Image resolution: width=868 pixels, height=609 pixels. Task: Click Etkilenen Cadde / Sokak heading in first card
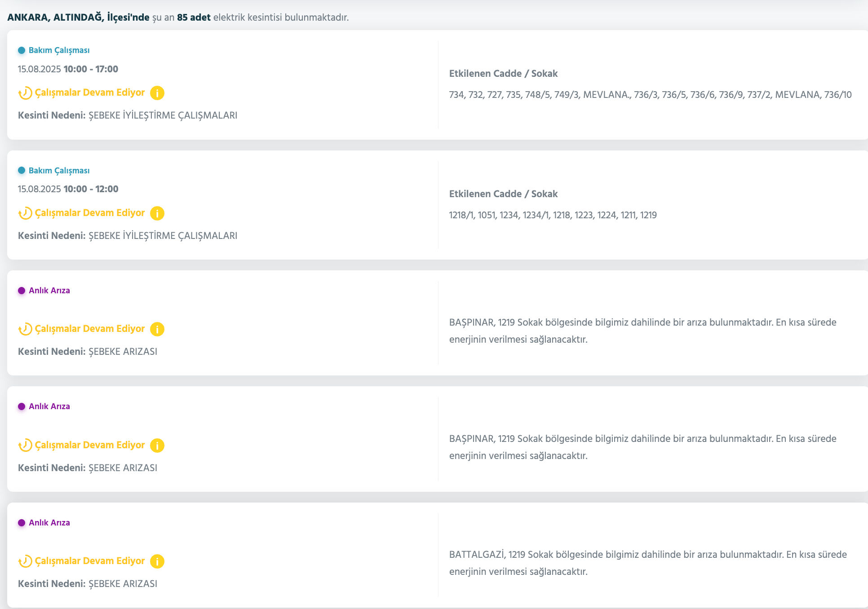coord(503,74)
